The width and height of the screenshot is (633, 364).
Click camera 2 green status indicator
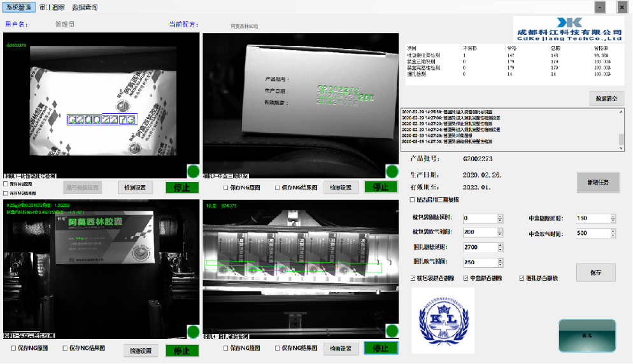click(392, 171)
